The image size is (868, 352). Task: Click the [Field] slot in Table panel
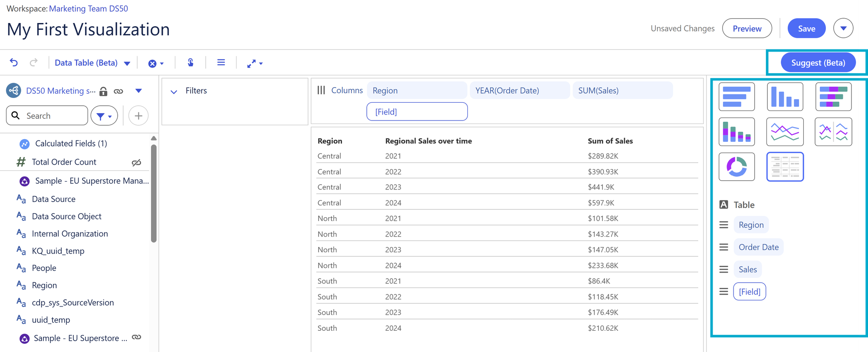pos(750,291)
